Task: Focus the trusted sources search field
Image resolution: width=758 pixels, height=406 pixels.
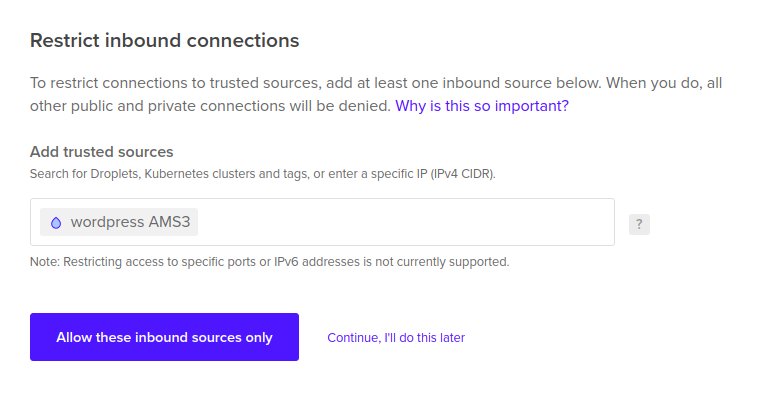Action: (x=322, y=222)
